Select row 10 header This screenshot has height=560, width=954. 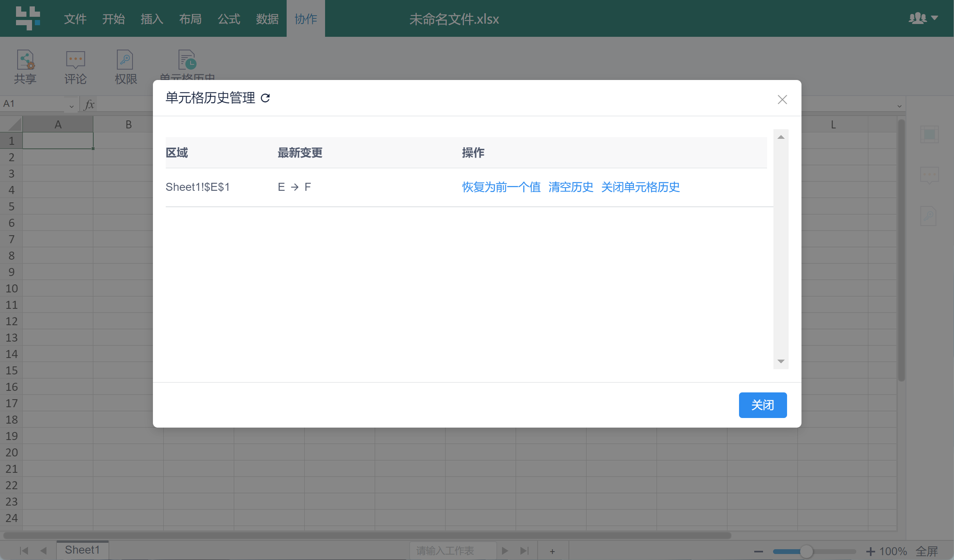[x=11, y=288]
